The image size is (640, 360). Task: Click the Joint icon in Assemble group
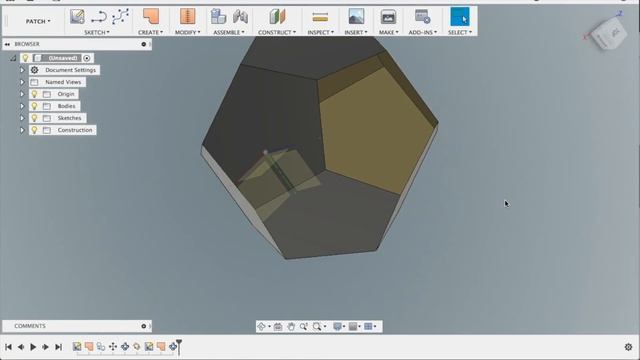pos(240,17)
